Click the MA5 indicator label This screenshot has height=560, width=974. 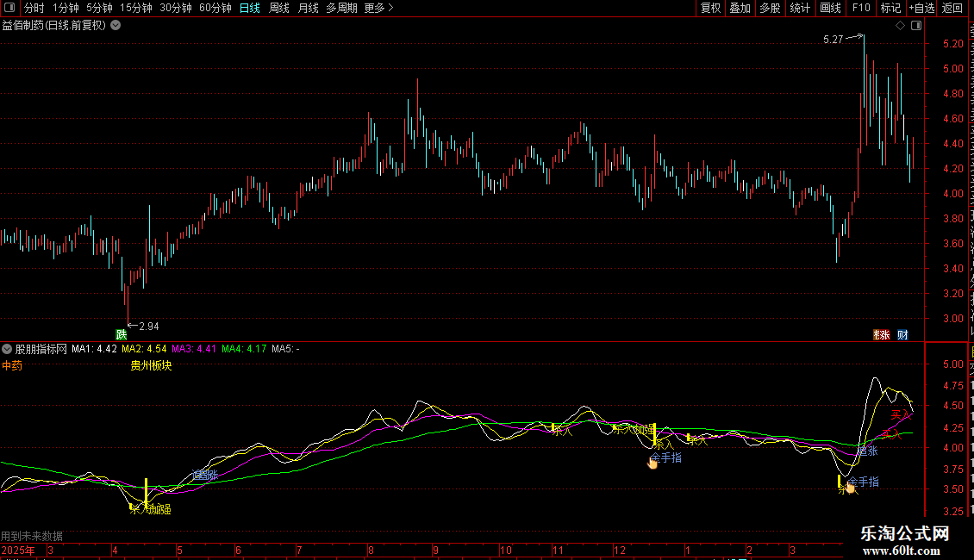click(286, 349)
